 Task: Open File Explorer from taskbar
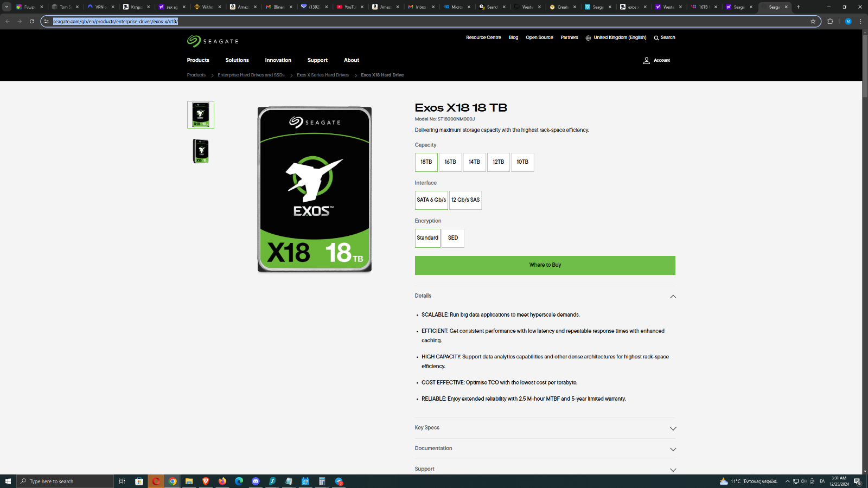pyautogui.click(x=189, y=481)
